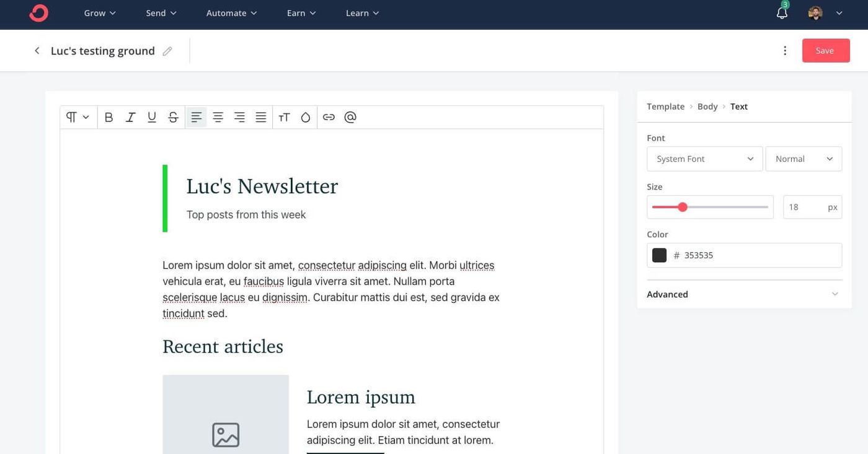Viewport: 868px width, 454px height.
Task: Click the 'Top posts from this week' subtitle
Action: (246, 215)
